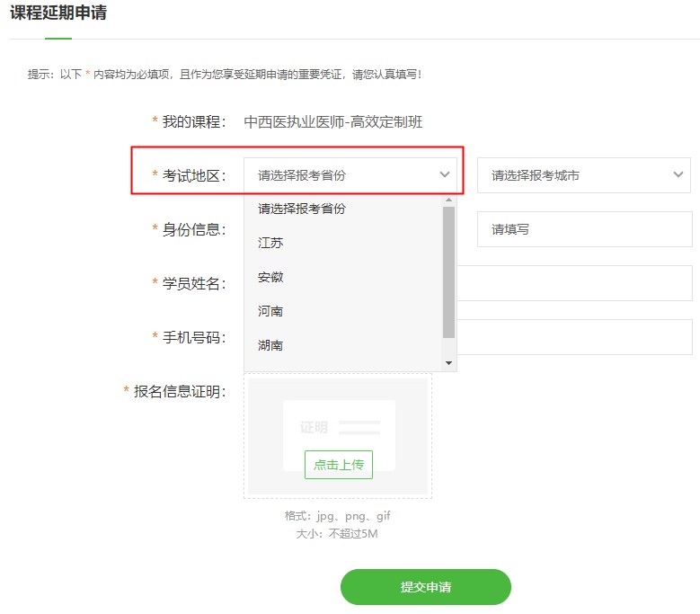Click the scroll-down arrow of province list
Image resolution: width=700 pixels, height=614 pixels.
pos(449,363)
